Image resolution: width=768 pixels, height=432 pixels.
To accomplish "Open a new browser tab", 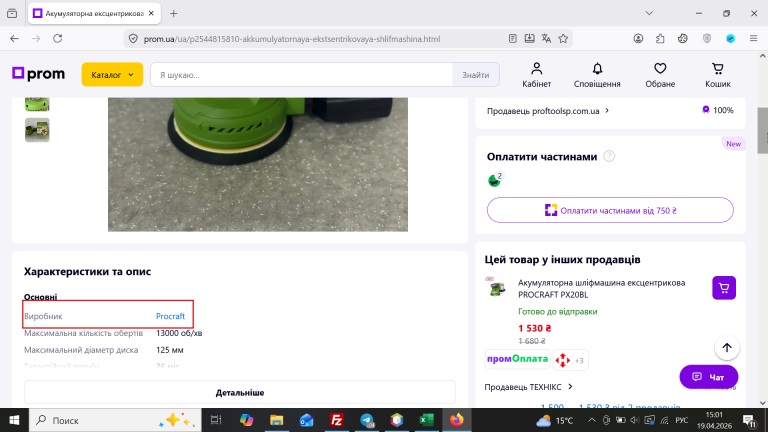I will 173,14.
